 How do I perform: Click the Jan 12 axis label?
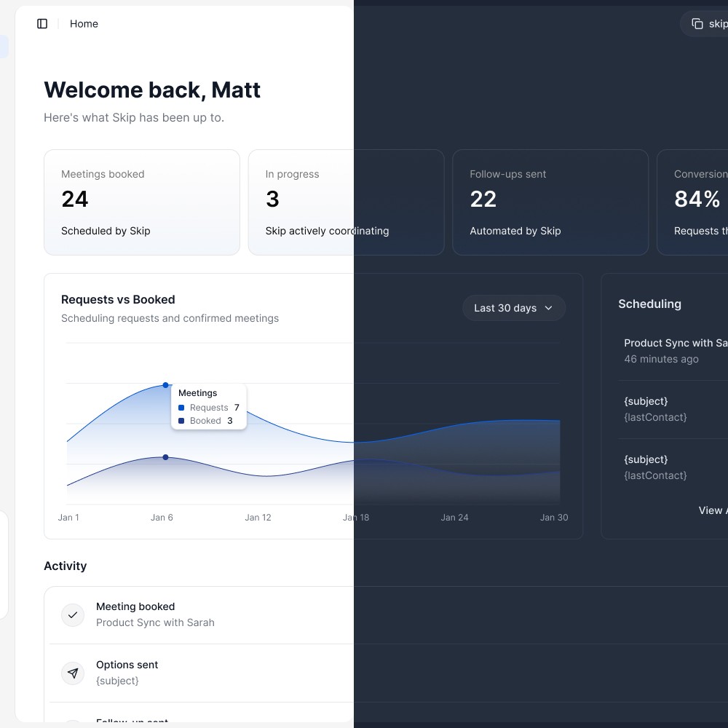tap(258, 517)
